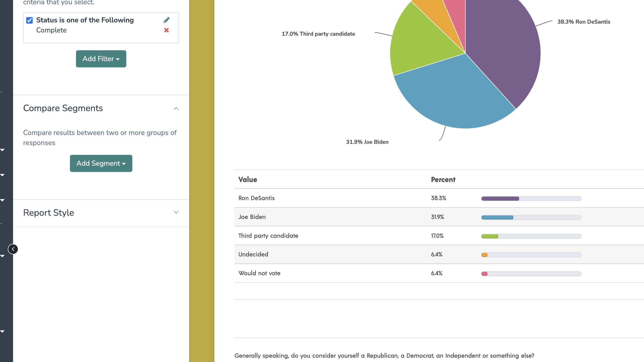Click the Joe Biden table row label

[252, 217]
